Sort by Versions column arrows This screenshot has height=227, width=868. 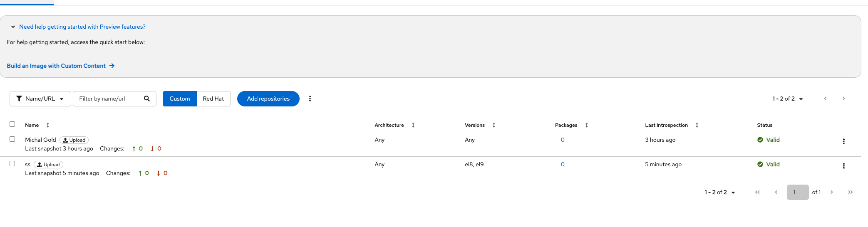point(494,125)
